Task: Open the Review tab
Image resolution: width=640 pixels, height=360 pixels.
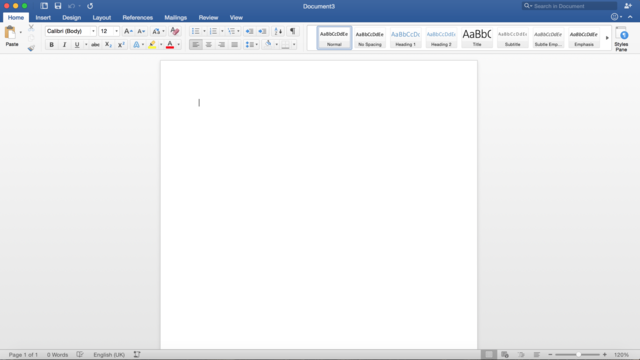Action: click(208, 18)
